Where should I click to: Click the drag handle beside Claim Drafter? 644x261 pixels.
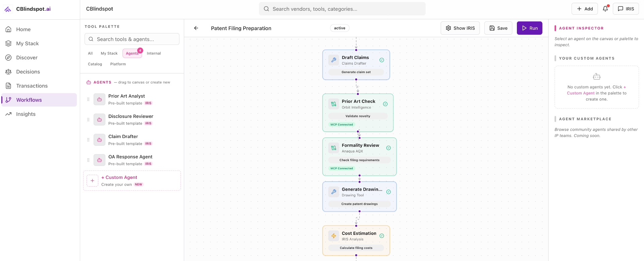point(89,140)
